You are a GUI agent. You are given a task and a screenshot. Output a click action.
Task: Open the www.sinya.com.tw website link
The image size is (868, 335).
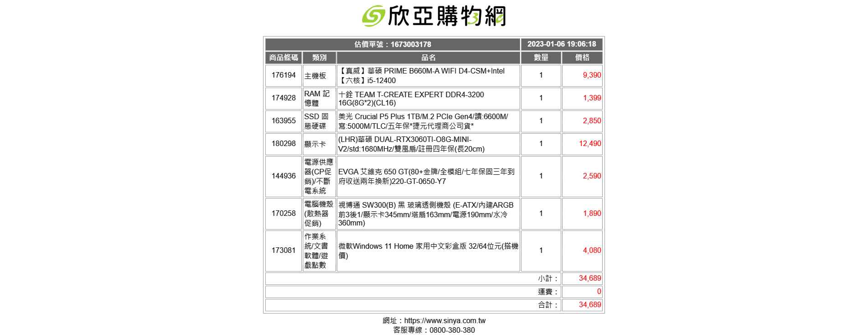tap(444, 320)
